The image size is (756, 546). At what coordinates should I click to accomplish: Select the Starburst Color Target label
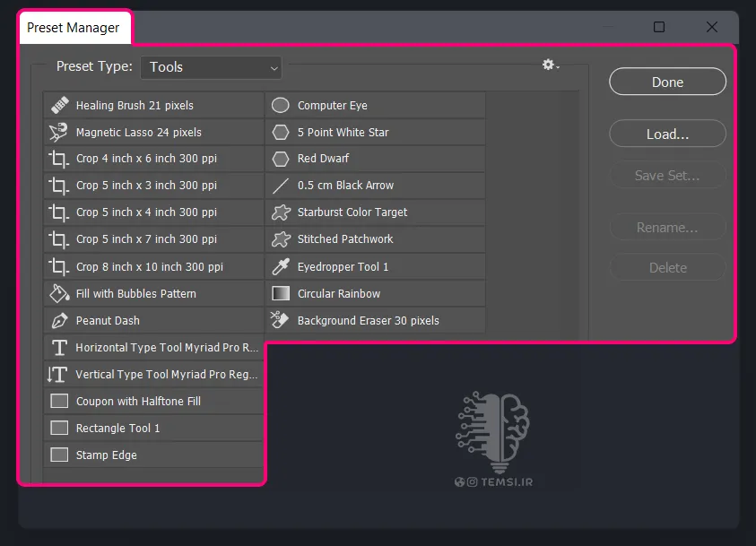tap(352, 212)
